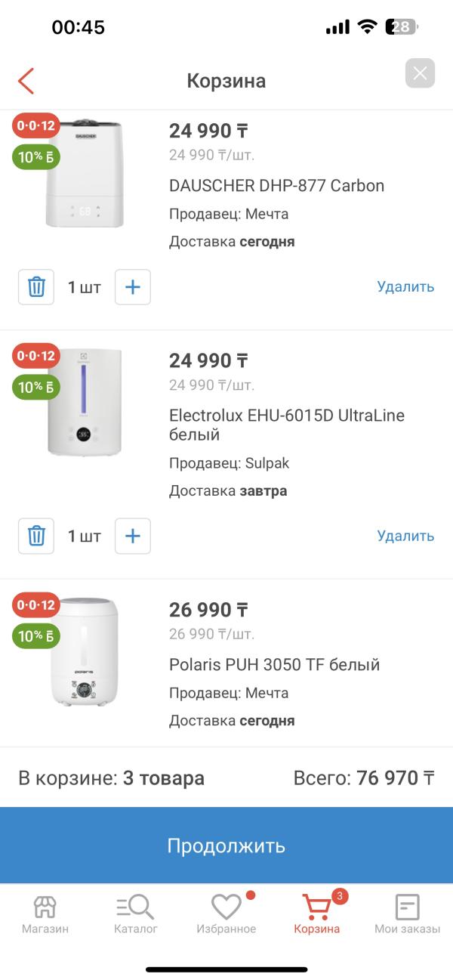Tap the 0·0·12 badge on DAUSCHER item

tap(36, 125)
